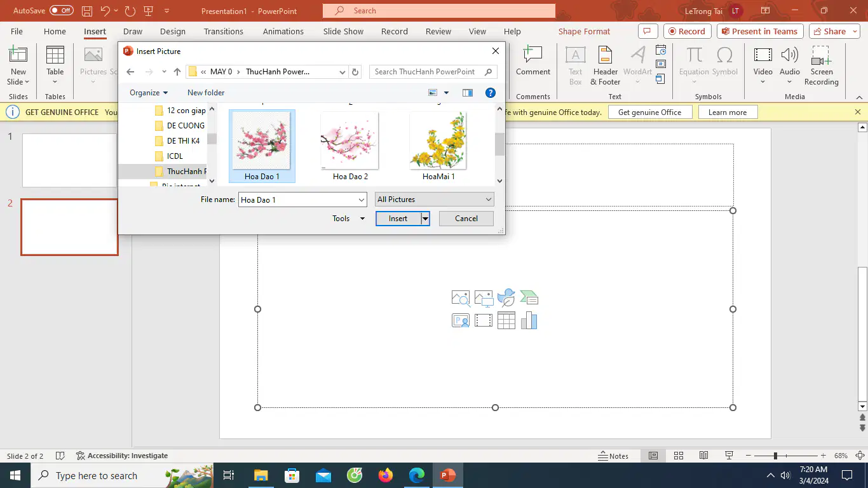
Task: Select the DE CUONG folder in tree
Action: pyautogui.click(x=180, y=126)
